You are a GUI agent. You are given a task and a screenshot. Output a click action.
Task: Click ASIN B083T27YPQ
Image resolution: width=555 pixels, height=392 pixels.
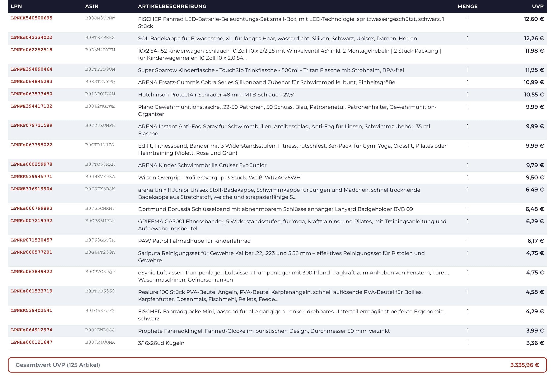point(100,82)
